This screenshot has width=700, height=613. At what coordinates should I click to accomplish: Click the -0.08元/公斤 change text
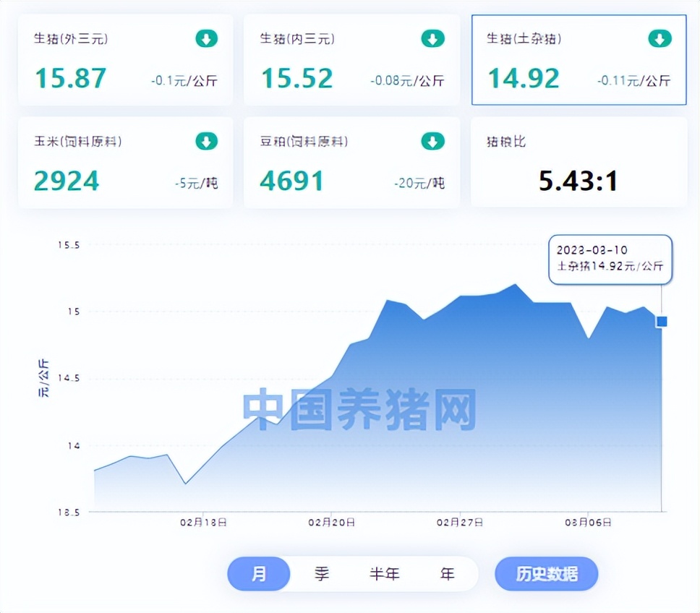click(x=407, y=81)
